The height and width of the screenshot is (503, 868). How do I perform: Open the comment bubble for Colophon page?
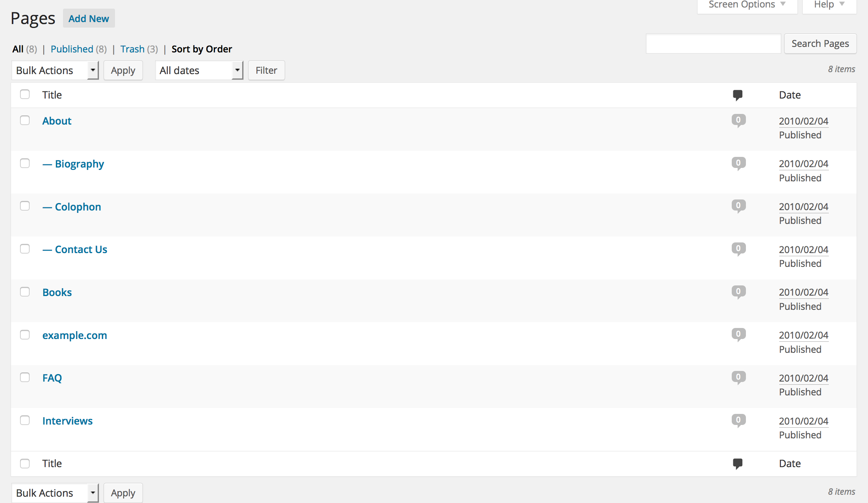click(738, 206)
